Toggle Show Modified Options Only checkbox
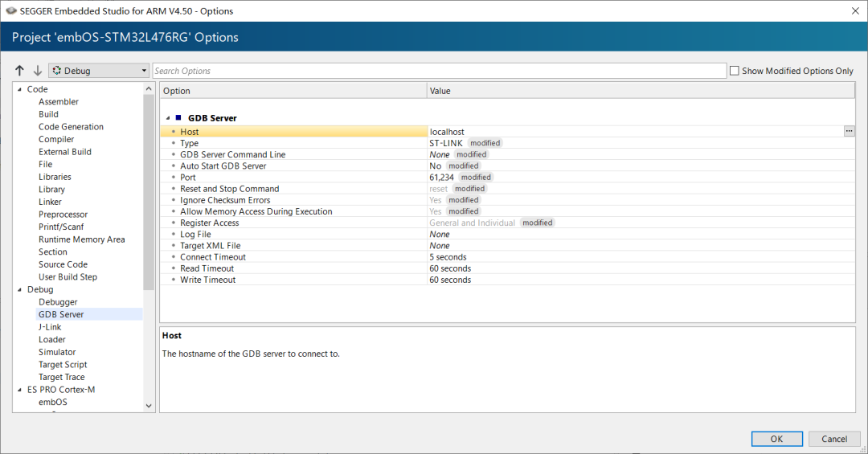 click(x=735, y=71)
